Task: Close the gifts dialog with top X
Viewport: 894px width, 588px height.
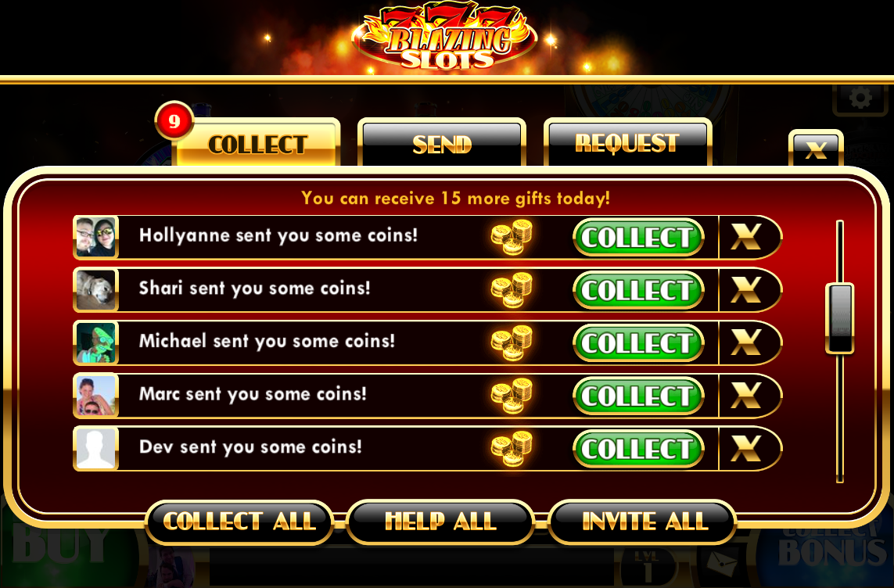Action: click(x=815, y=149)
